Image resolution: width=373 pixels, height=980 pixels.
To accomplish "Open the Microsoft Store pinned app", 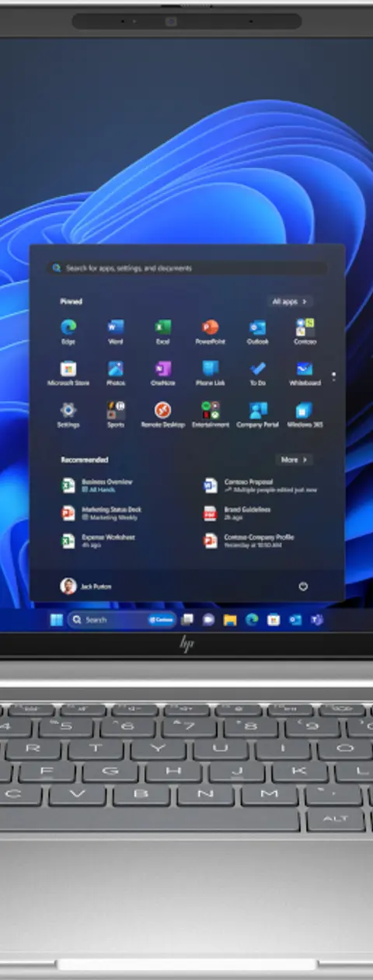I will pos(68,373).
